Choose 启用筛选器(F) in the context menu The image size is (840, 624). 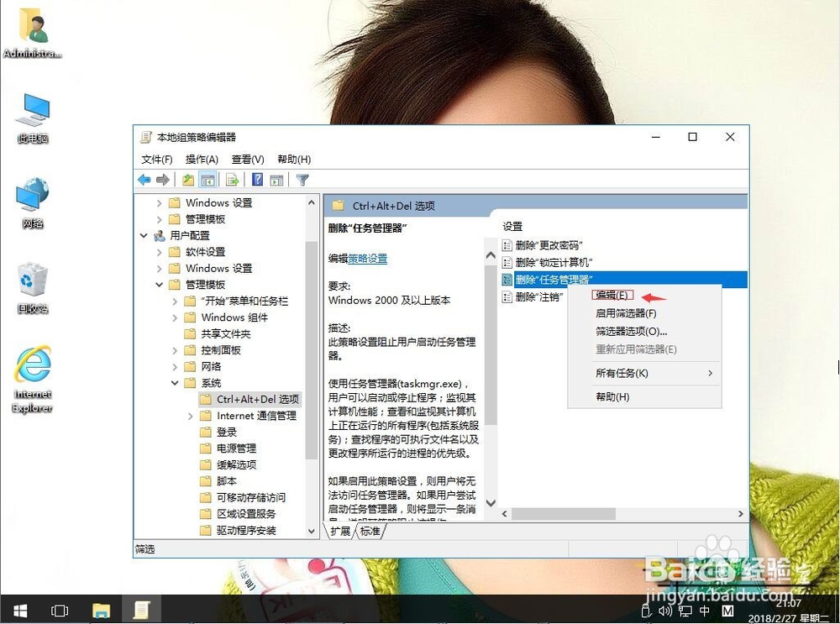(x=626, y=313)
